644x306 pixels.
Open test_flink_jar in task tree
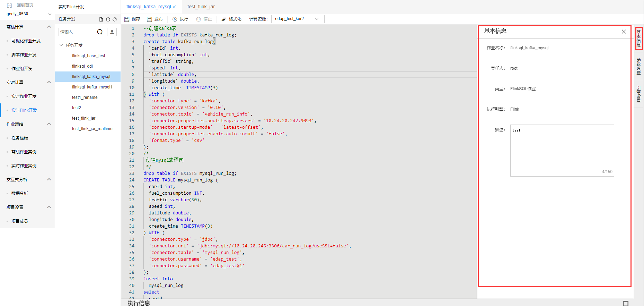coord(84,118)
